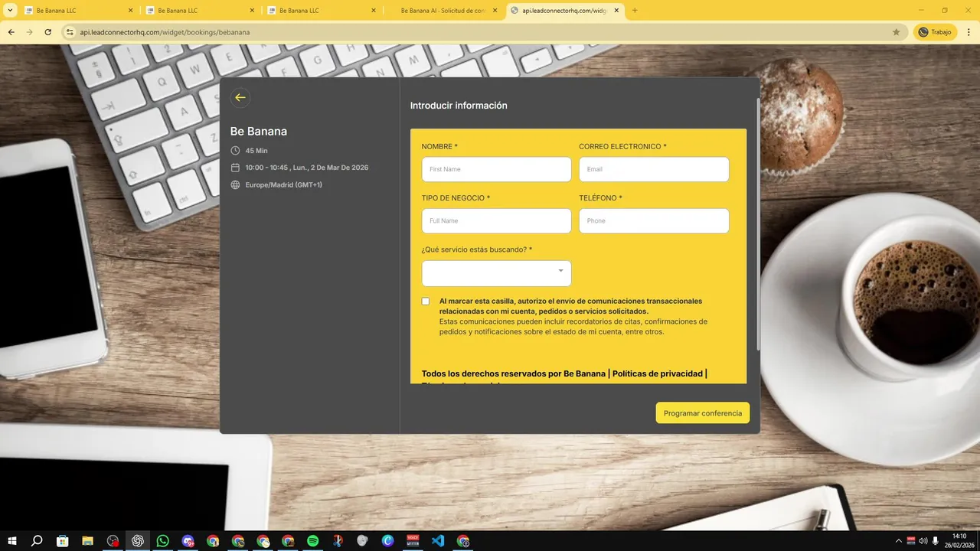The height and width of the screenshot is (551, 980).
Task: Switch to 'Be Banana AI - Solicitud' tab
Action: pyautogui.click(x=443, y=11)
